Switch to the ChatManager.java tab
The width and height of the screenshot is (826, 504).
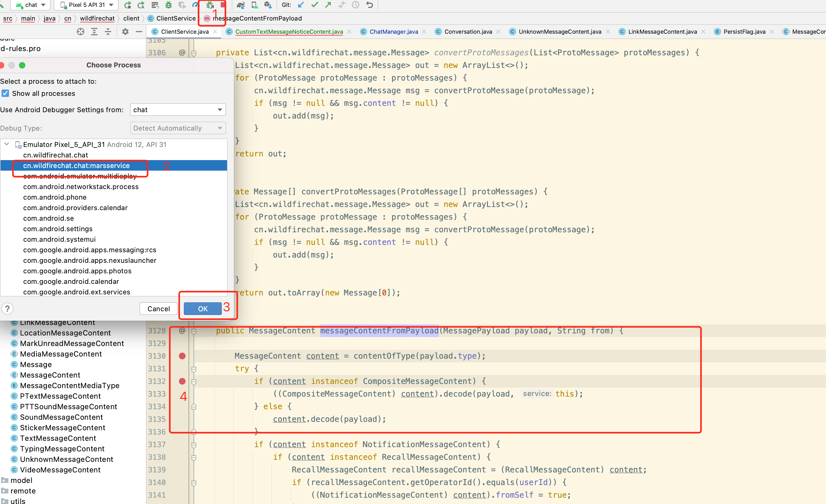point(394,32)
